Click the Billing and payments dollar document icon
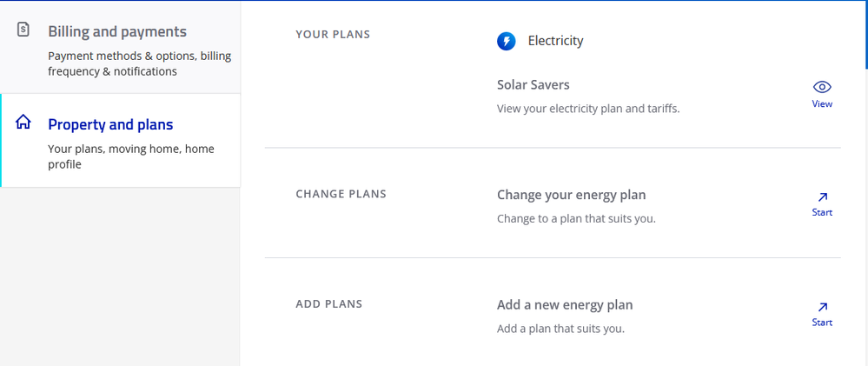Image resolution: width=868 pixels, height=366 pixels. tap(23, 30)
